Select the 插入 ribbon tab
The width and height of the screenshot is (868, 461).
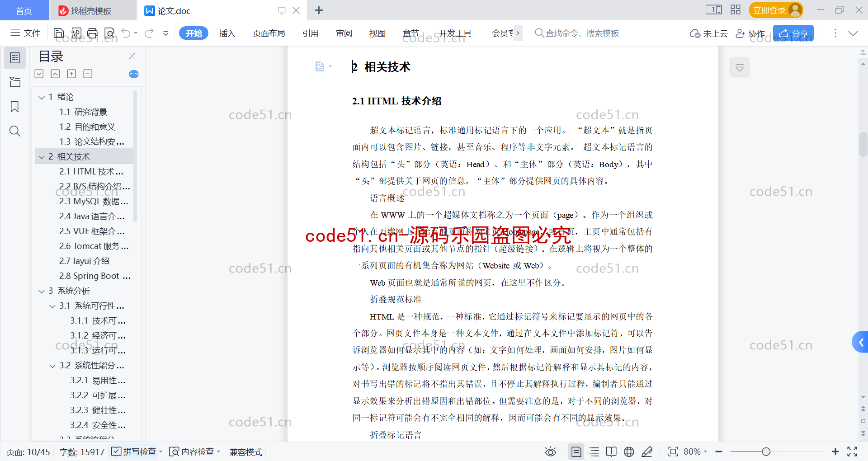point(227,33)
